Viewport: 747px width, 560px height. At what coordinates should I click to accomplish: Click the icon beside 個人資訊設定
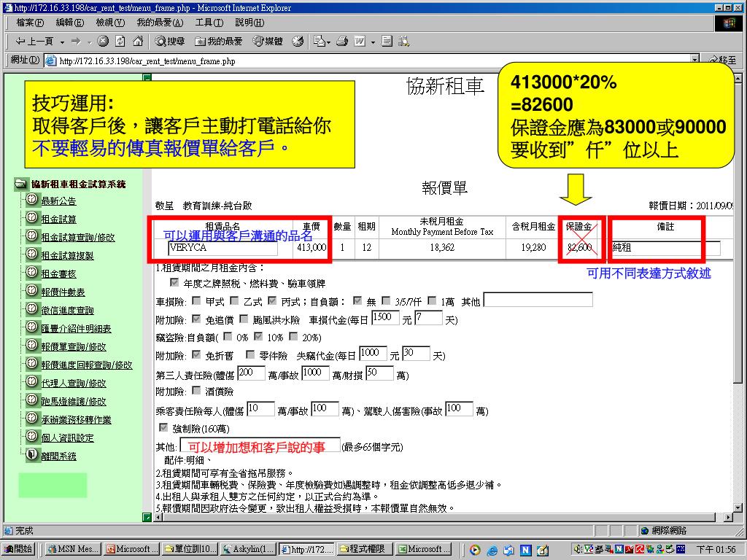(31, 436)
